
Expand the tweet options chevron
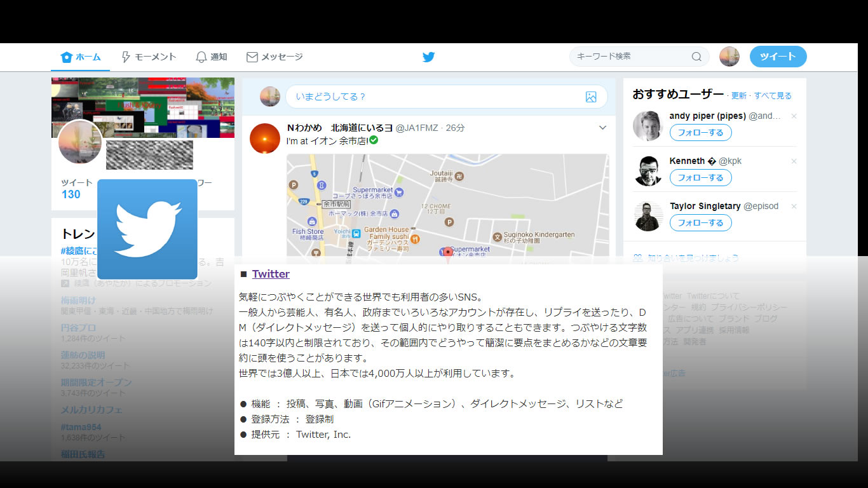(x=602, y=128)
